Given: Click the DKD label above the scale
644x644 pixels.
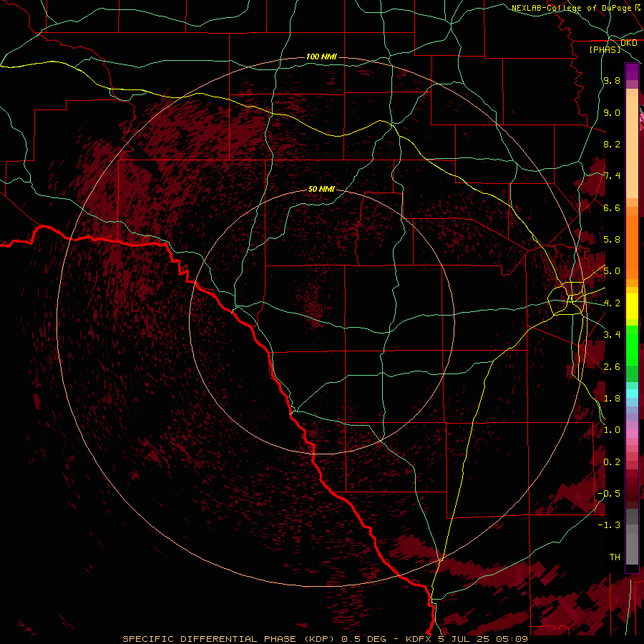Looking at the screenshot, I should [x=629, y=43].
